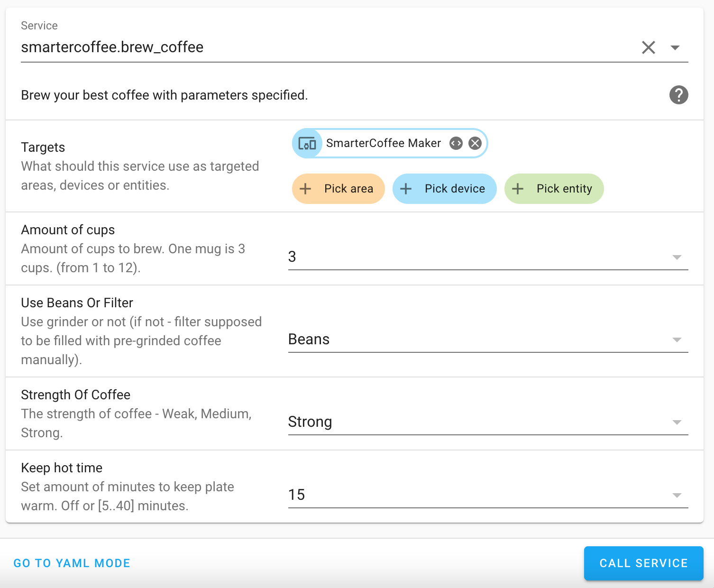The height and width of the screenshot is (588, 714).
Task: Click the Pick area label
Action: pos(348,189)
